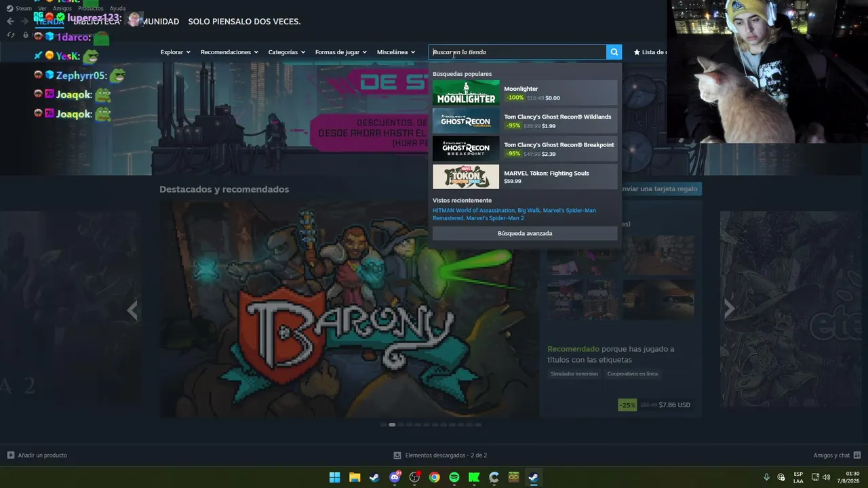Open the Categorías dropdown

287,52
